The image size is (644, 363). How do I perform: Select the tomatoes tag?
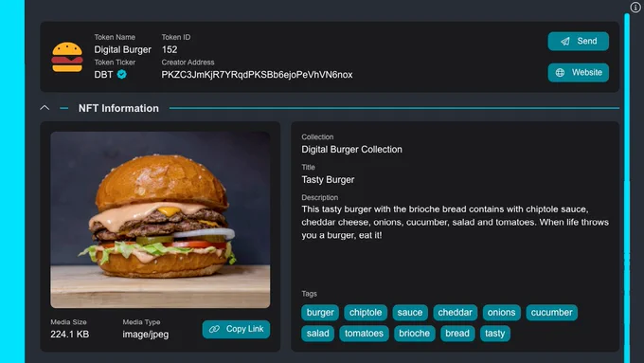(364, 334)
